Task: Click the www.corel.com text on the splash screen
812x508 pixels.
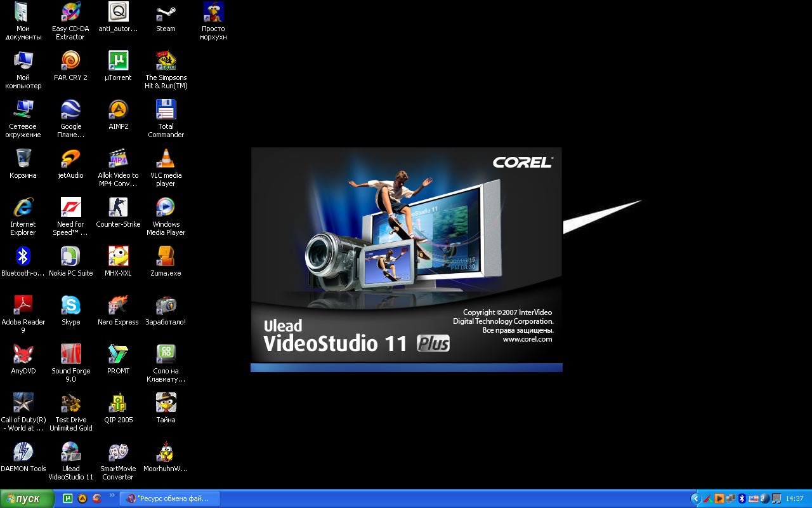Action: [x=527, y=339]
